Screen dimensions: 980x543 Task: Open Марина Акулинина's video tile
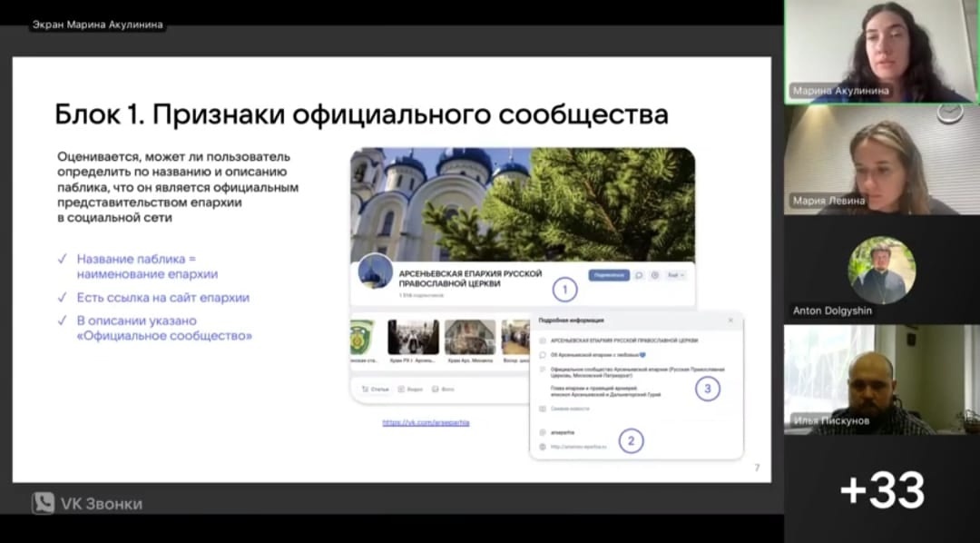[880, 51]
